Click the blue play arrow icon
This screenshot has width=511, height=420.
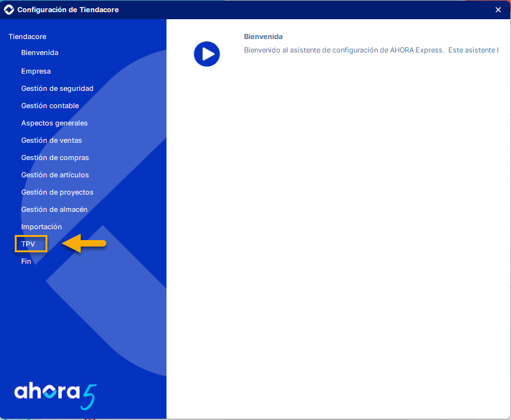click(x=207, y=54)
